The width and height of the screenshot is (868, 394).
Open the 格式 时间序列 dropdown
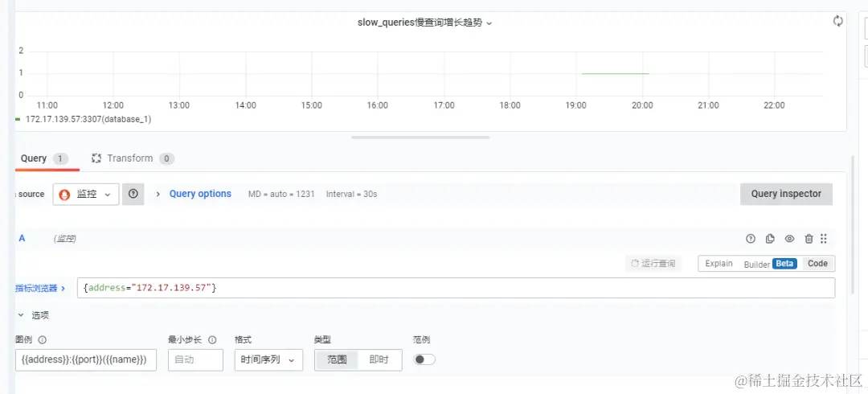[268, 359]
